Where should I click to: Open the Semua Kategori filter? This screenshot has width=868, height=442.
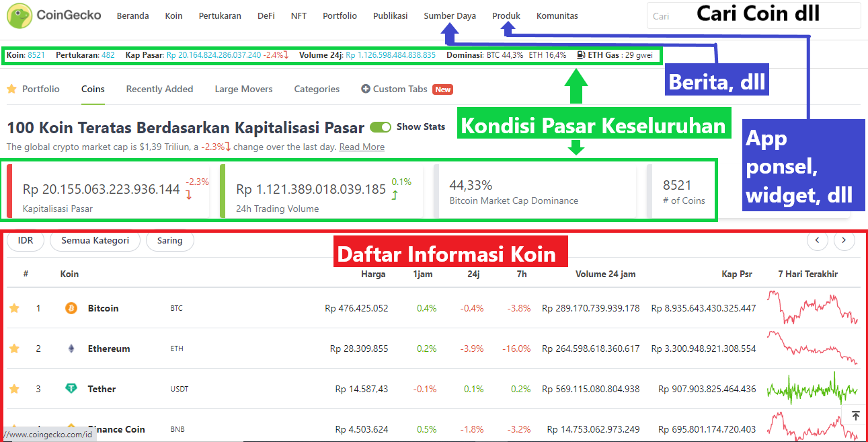click(x=95, y=240)
